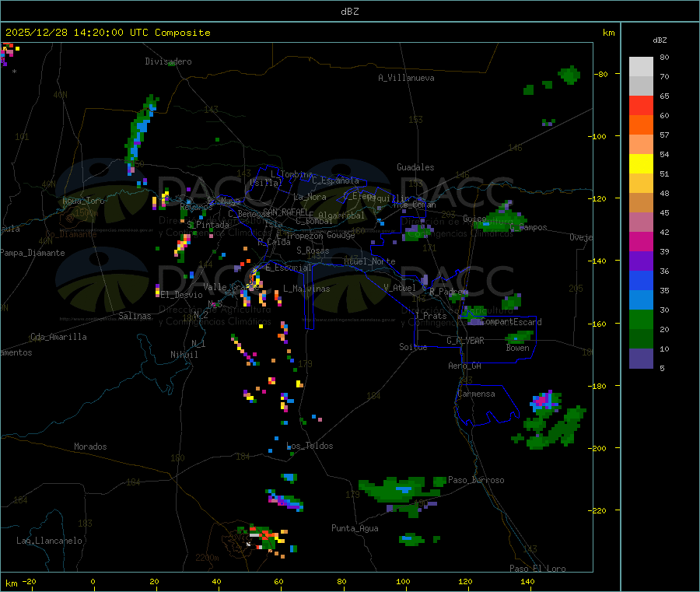
Task: Click the Paso_Barroso map label
Action: coord(476,480)
